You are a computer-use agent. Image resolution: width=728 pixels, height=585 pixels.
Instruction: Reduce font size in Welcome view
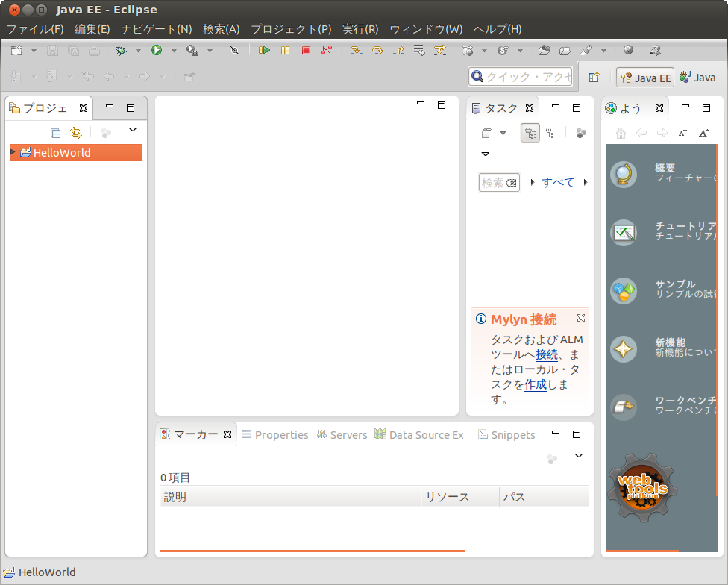[682, 134]
